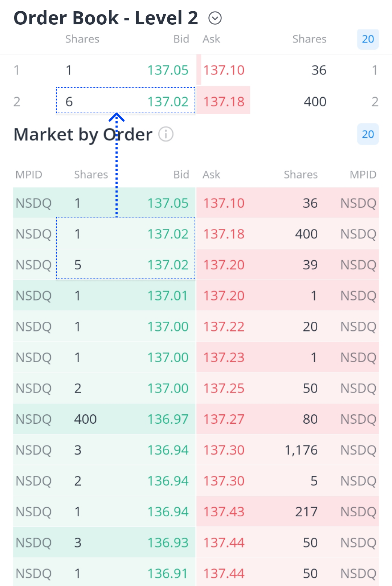Select the 137.30 ask order with 1,176 shares

(287, 450)
